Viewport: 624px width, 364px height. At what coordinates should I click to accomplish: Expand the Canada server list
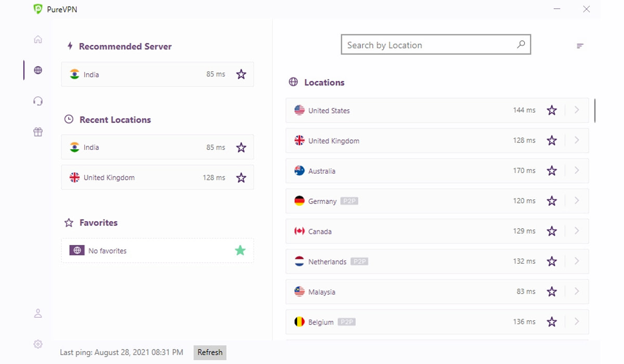pyautogui.click(x=577, y=231)
